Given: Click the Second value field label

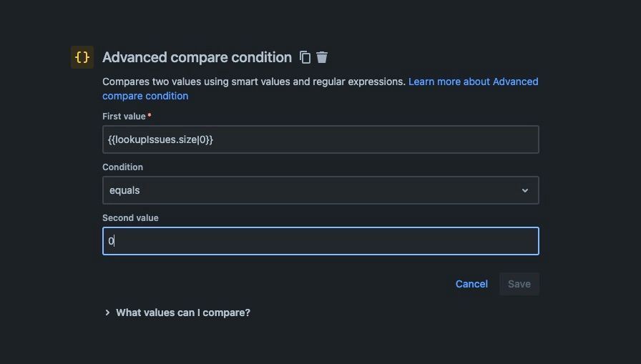Looking at the screenshot, I should [130, 217].
